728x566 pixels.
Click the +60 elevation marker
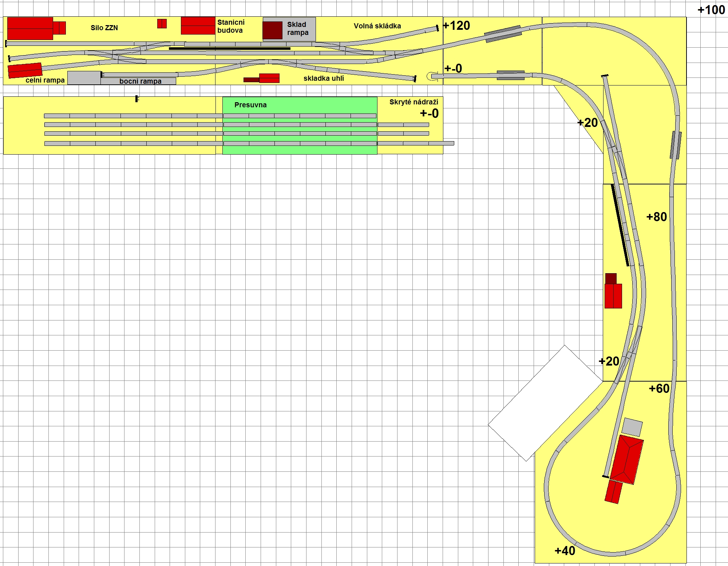(659, 388)
